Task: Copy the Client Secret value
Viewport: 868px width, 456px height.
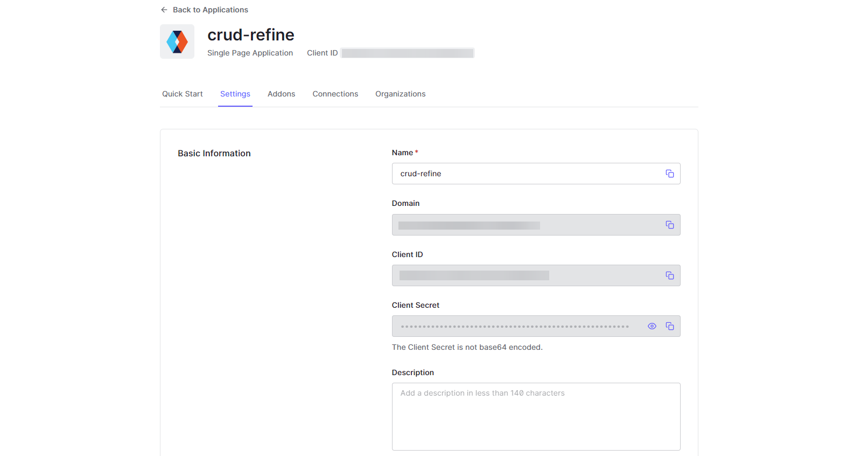Action: tap(669, 326)
